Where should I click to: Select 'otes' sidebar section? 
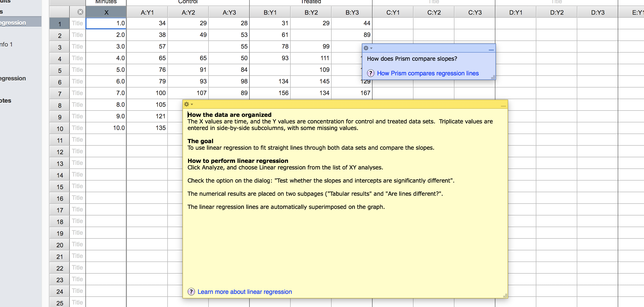click(x=6, y=101)
